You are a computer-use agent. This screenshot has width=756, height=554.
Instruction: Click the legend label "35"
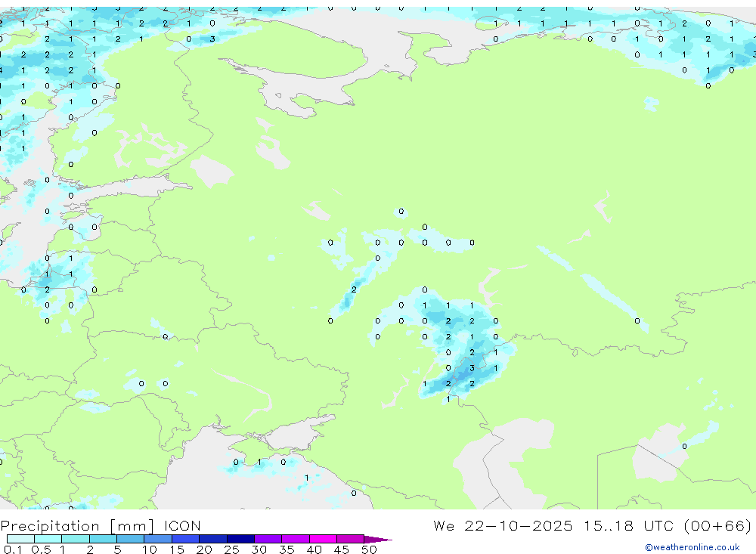click(x=287, y=549)
